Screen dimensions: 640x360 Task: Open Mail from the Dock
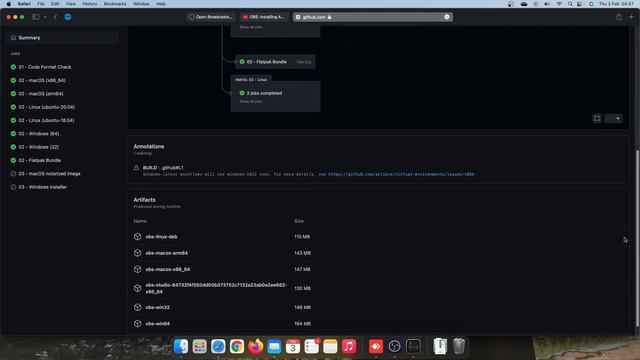tap(274, 347)
